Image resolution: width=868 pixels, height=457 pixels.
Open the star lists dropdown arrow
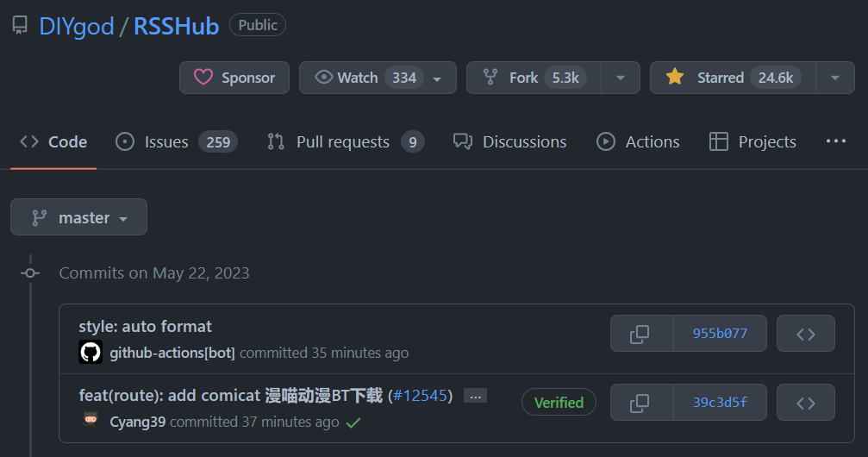point(835,78)
